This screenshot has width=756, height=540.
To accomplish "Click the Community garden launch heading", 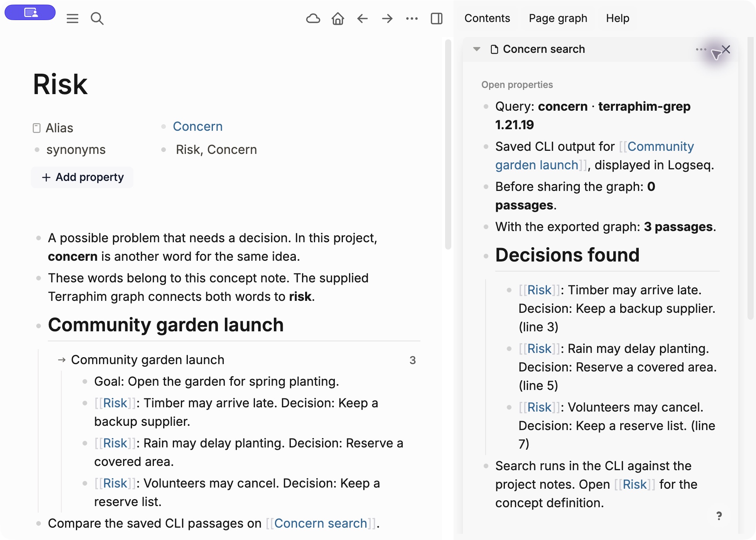I will [x=165, y=325].
